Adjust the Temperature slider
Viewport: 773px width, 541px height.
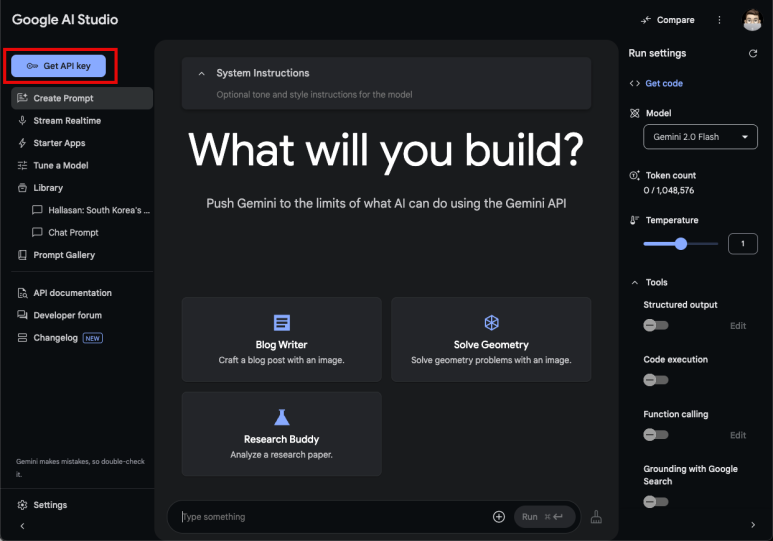[681, 244]
